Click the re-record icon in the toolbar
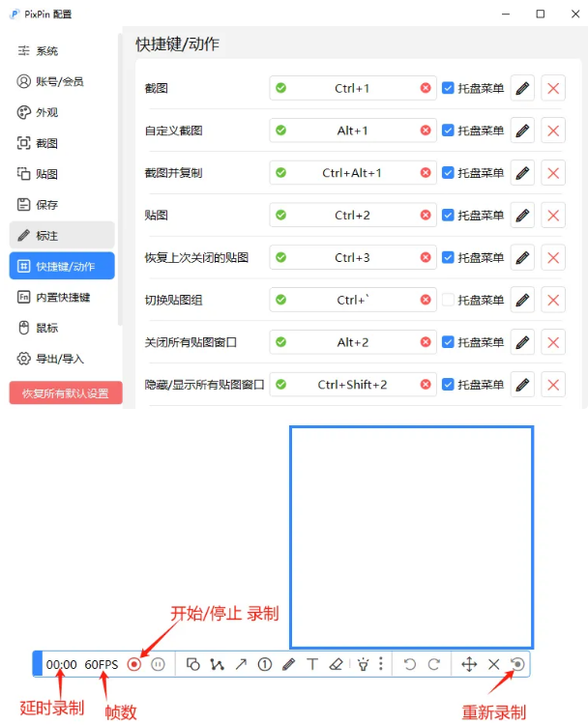588x725 pixels. (517, 664)
